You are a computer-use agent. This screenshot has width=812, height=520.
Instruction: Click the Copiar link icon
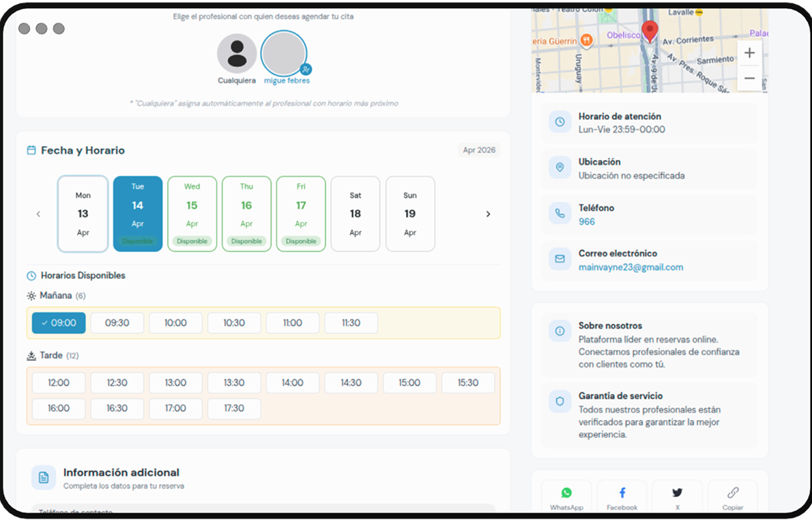point(732,493)
